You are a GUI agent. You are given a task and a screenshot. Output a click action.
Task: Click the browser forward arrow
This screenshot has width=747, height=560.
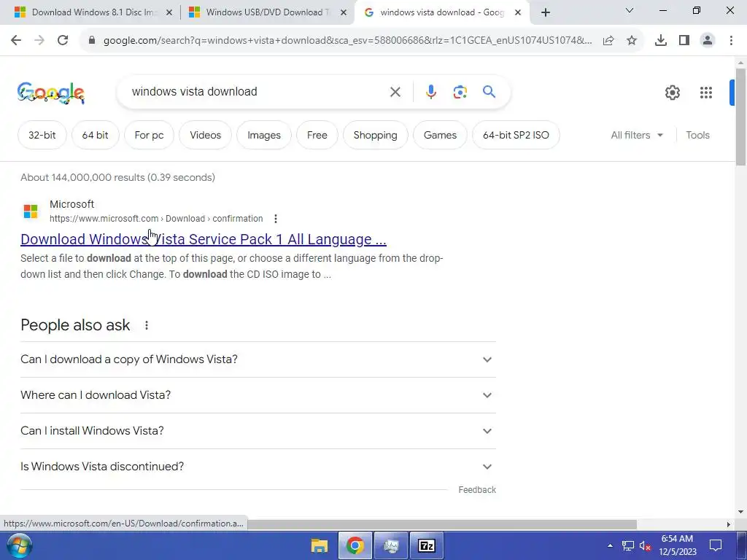point(39,41)
